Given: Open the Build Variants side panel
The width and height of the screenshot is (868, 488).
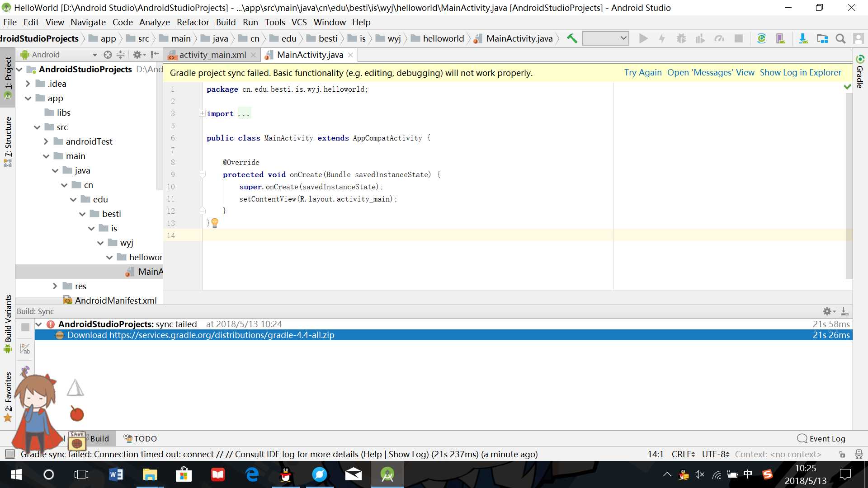Looking at the screenshot, I should pos(8,324).
